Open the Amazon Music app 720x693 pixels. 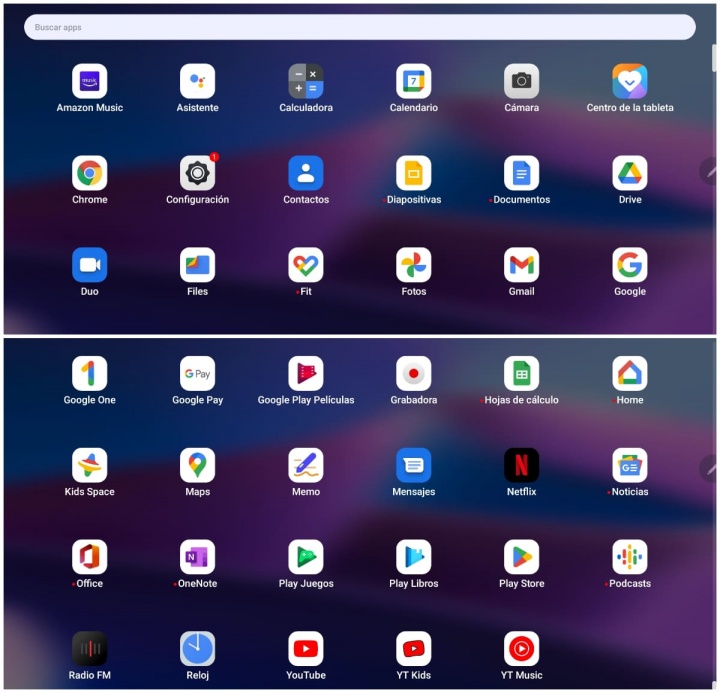coord(90,81)
